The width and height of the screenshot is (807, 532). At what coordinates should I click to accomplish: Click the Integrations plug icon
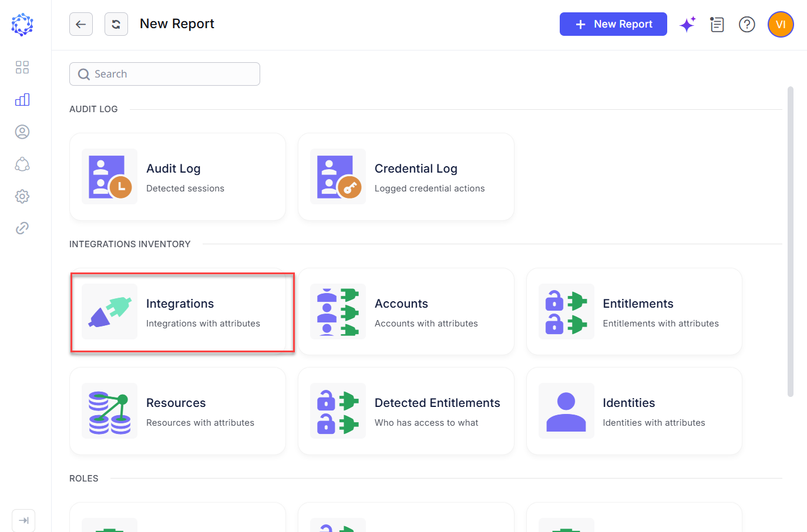109,312
